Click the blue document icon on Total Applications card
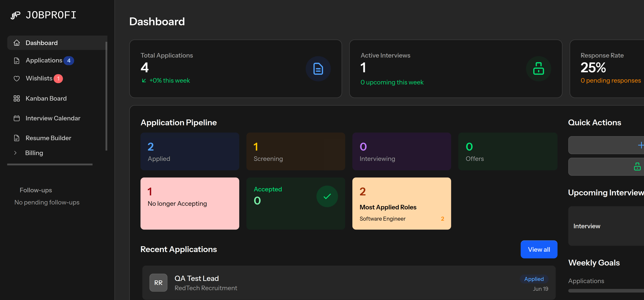The height and width of the screenshot is (300, 644). 318,69
